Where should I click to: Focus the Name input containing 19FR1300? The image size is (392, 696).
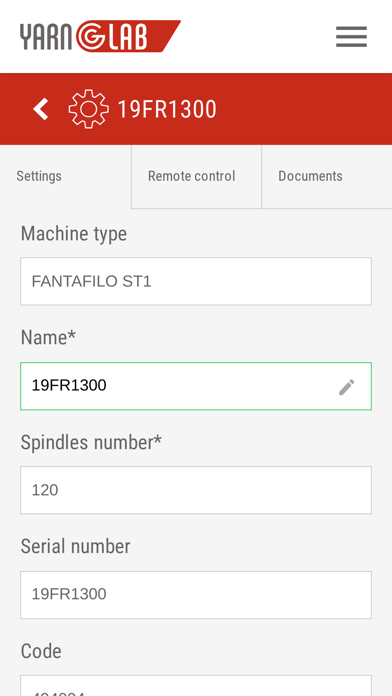click(196, 386)
